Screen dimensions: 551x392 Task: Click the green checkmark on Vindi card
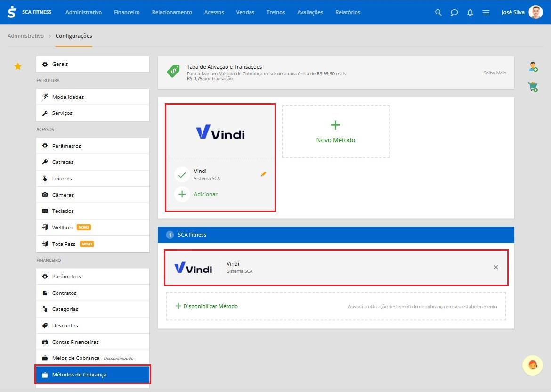(x=182, y=174)
